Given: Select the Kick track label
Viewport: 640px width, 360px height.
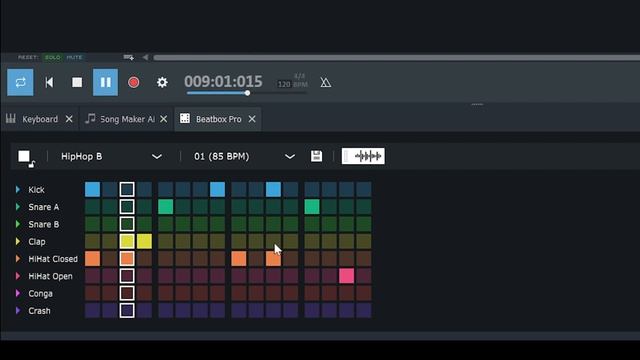Looking at the screenshot, I should pyautogui.click(x=36, y=190).
